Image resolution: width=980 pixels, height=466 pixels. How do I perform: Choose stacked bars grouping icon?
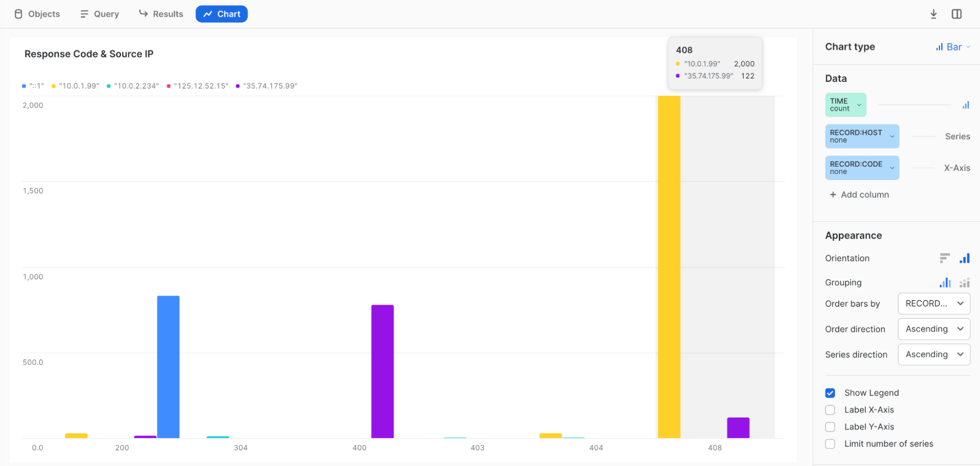tap(964, 283)
